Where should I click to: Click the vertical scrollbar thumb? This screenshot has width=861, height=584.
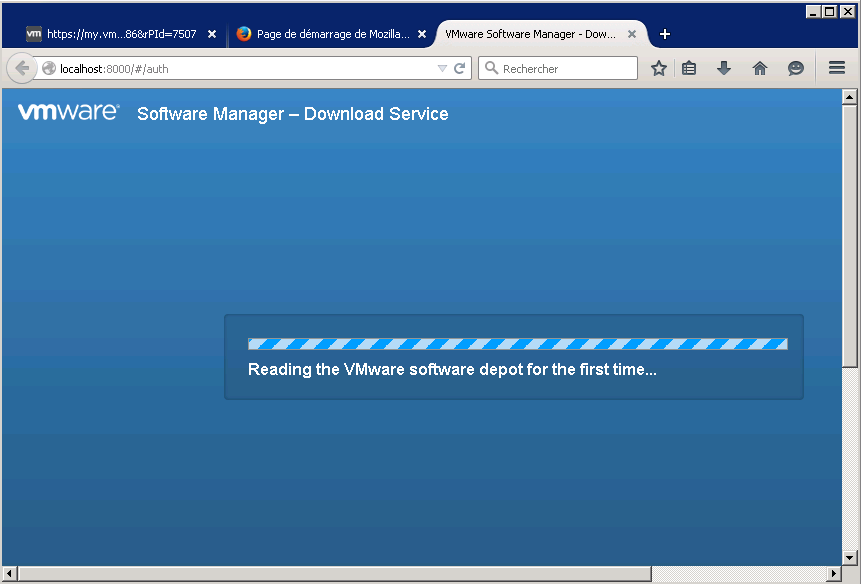coord(849,236)
